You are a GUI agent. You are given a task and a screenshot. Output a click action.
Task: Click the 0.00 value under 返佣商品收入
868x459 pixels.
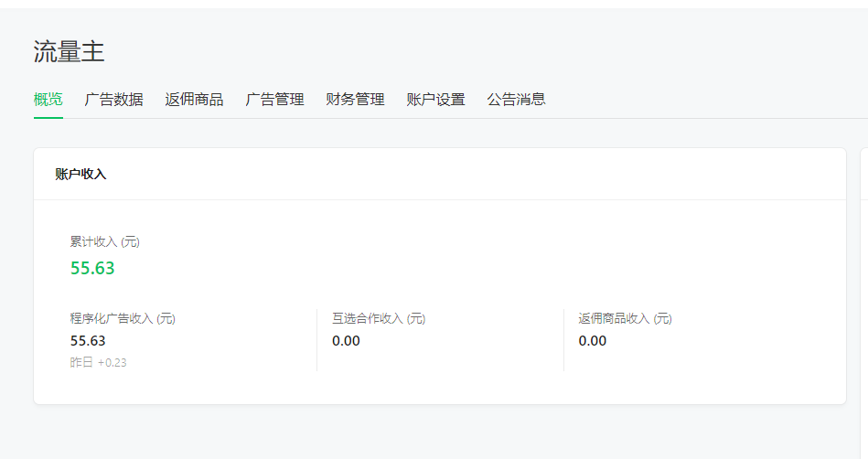593,340
